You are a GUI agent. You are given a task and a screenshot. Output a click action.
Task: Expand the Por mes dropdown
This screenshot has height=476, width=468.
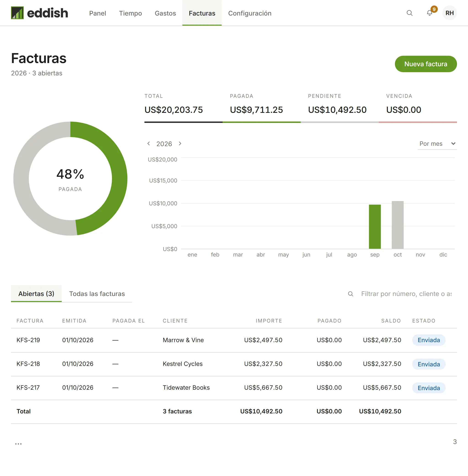pos(437,144)
